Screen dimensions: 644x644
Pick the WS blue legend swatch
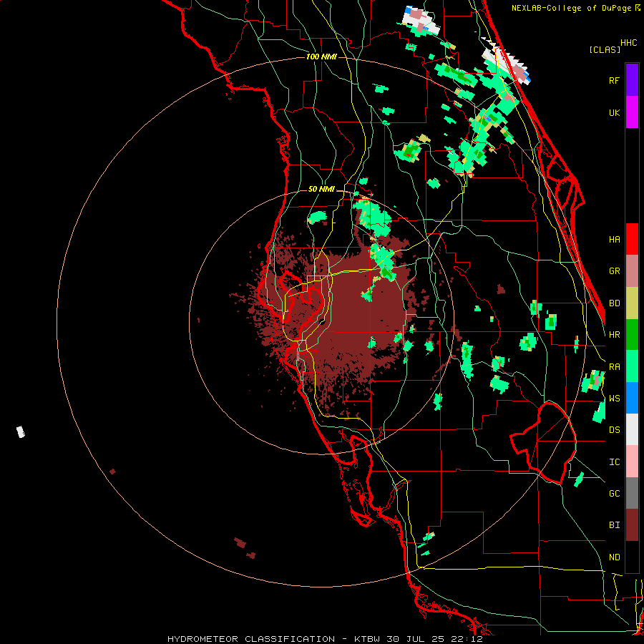tap(632, 398)
